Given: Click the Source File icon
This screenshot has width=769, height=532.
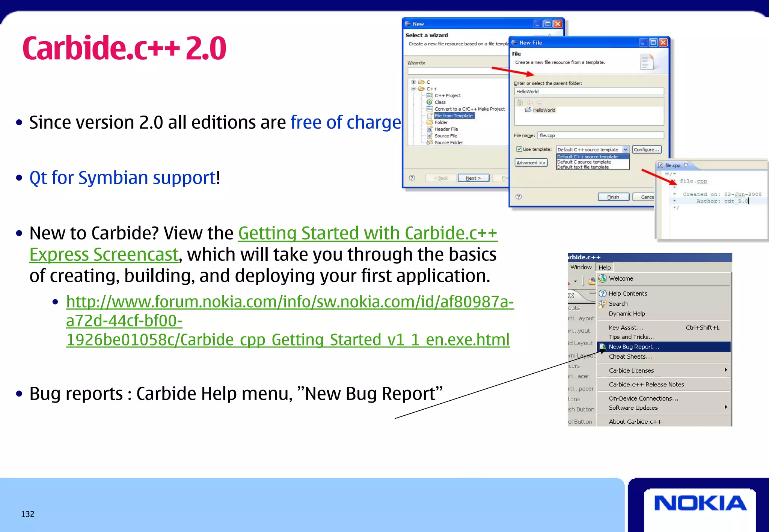Looking at the screenshot, I should (430, 136).
